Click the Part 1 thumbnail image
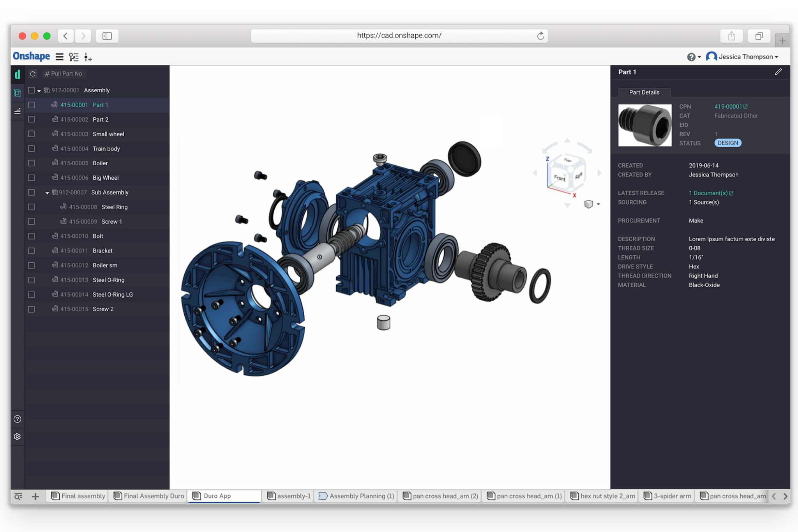 644,125
